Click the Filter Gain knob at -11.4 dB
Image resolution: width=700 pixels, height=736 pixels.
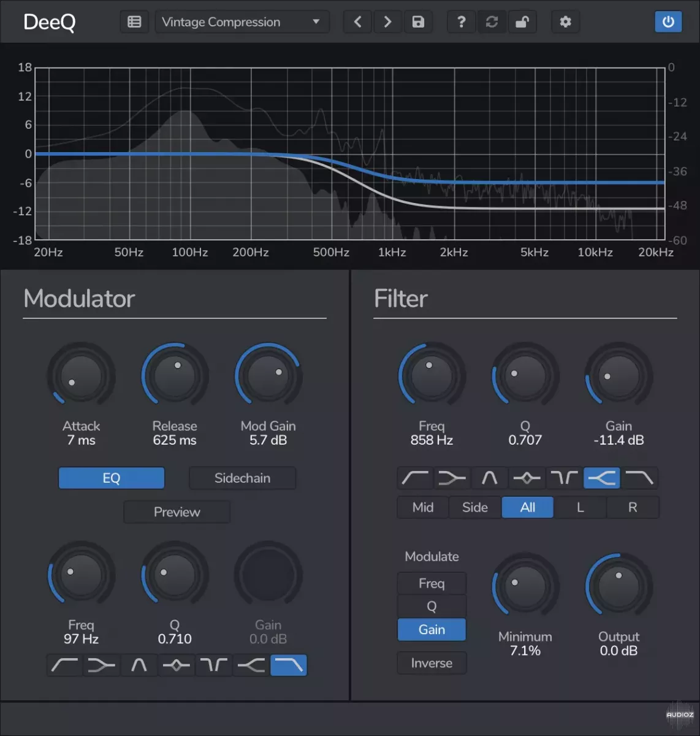point(618,375)
